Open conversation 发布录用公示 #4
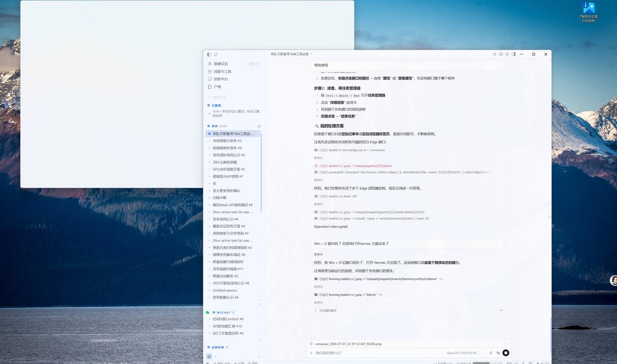 click(233, 219)
